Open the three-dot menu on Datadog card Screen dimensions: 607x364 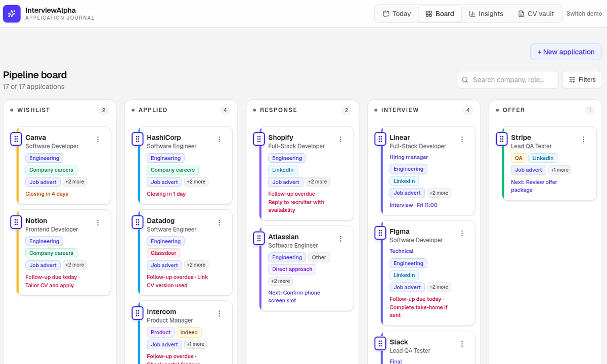pyautogui.click(x=220, y=222)
